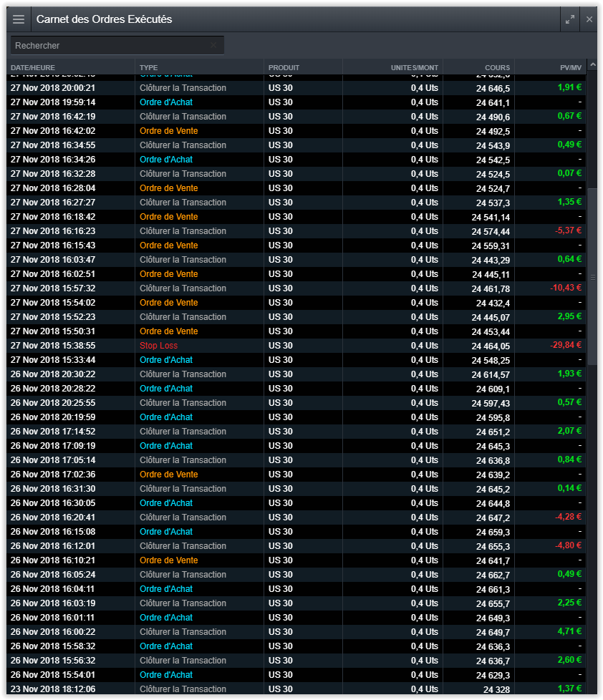Clear the Rechercher field with the X icon

pos(213,45)
